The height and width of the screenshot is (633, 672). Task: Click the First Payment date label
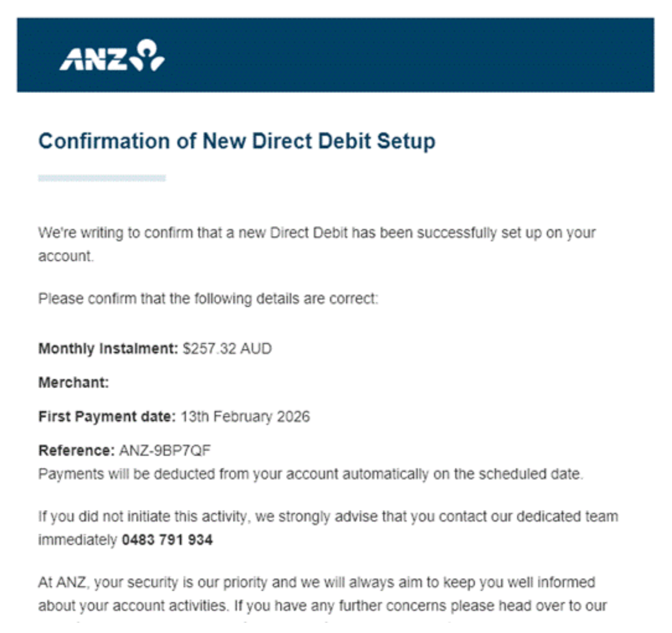pos(107,417)
